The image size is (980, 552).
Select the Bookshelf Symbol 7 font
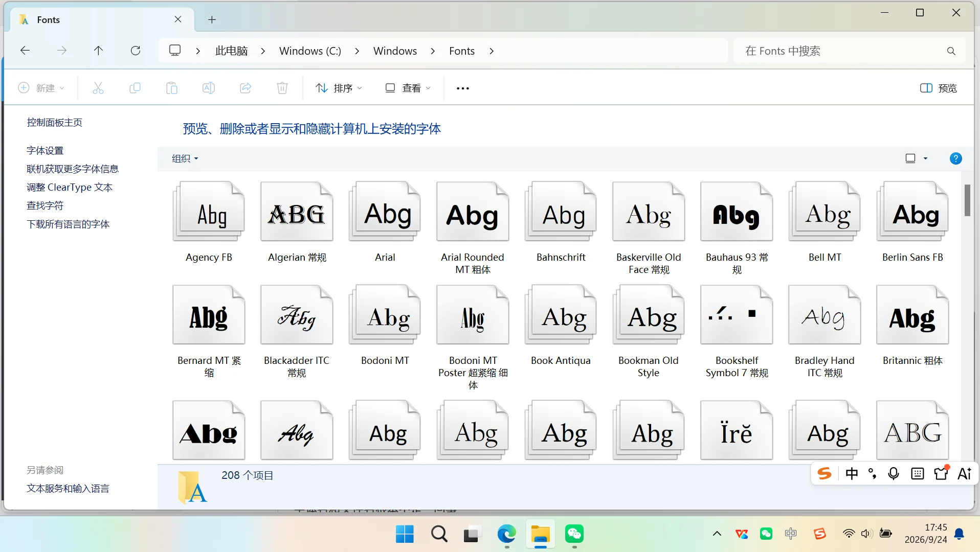(x=737, y=315)
